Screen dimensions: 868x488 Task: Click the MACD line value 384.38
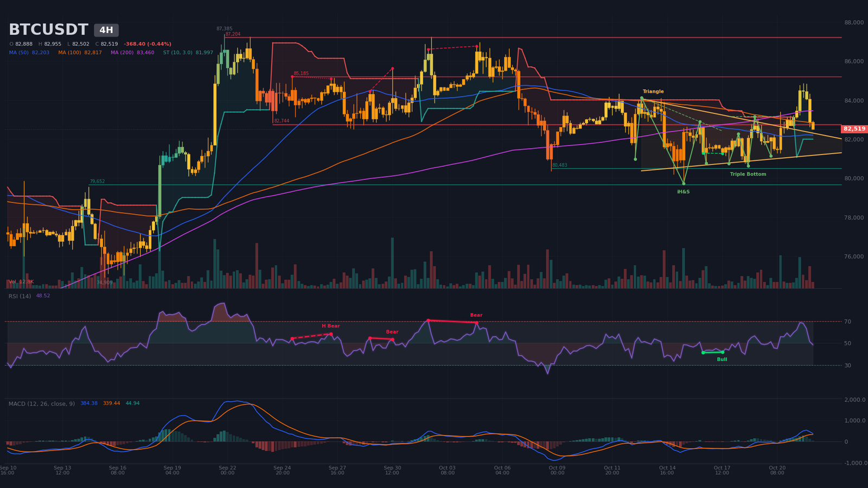89,403
